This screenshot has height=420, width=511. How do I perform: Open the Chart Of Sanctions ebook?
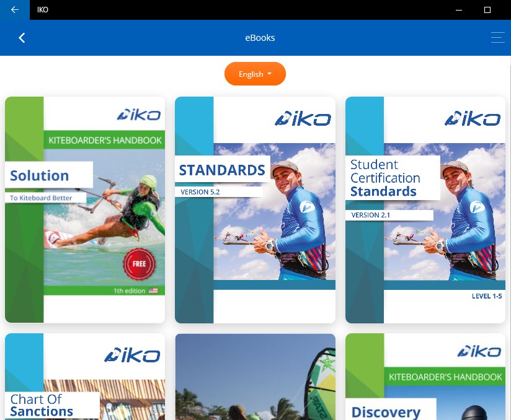coord(85,377)
